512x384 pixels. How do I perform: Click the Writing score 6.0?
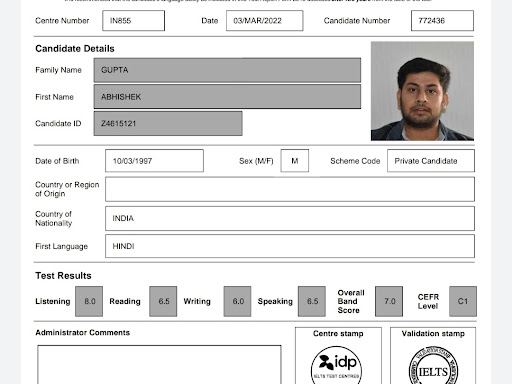click(x=237, y=301)
